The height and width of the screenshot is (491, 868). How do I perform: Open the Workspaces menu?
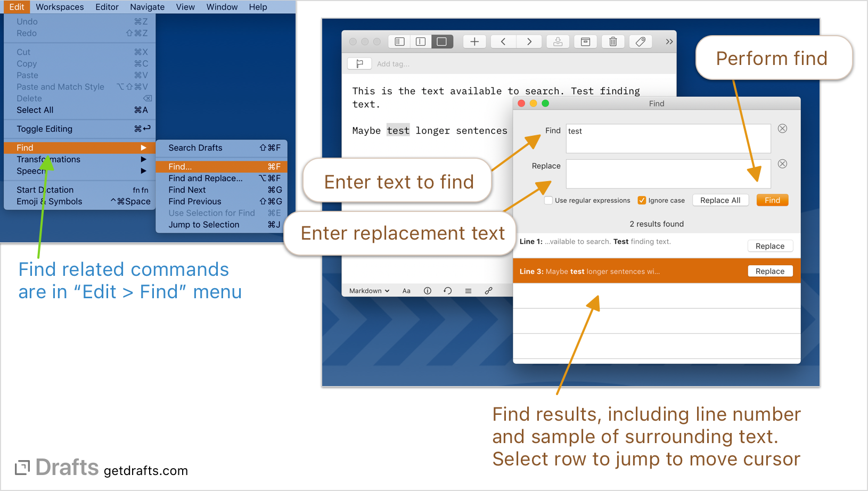coord(59,7)
